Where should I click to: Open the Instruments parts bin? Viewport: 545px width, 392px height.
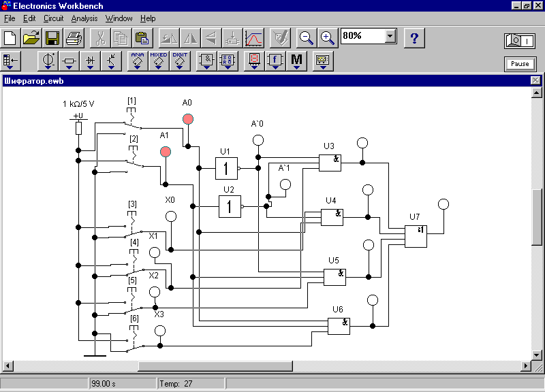pyautogui.click(x=323, y=61)
